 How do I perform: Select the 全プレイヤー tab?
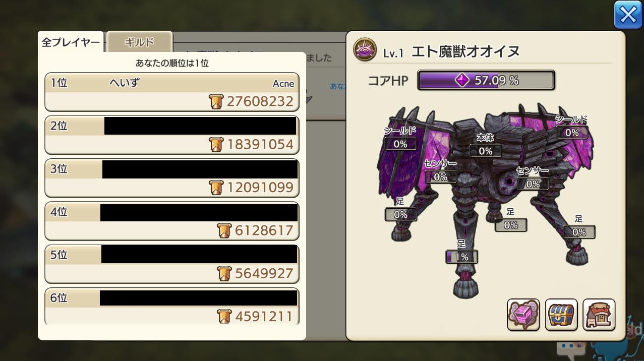(x=71, y=42)
